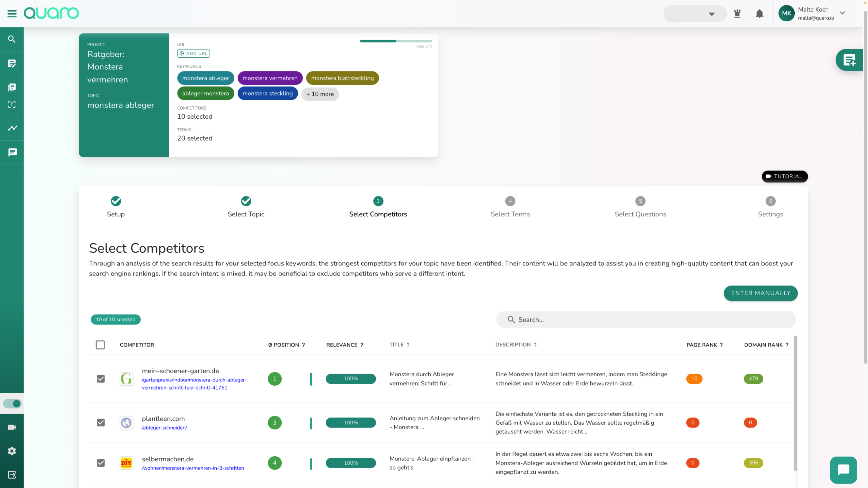Open sidebar settings gear icon

click(12, 451)
